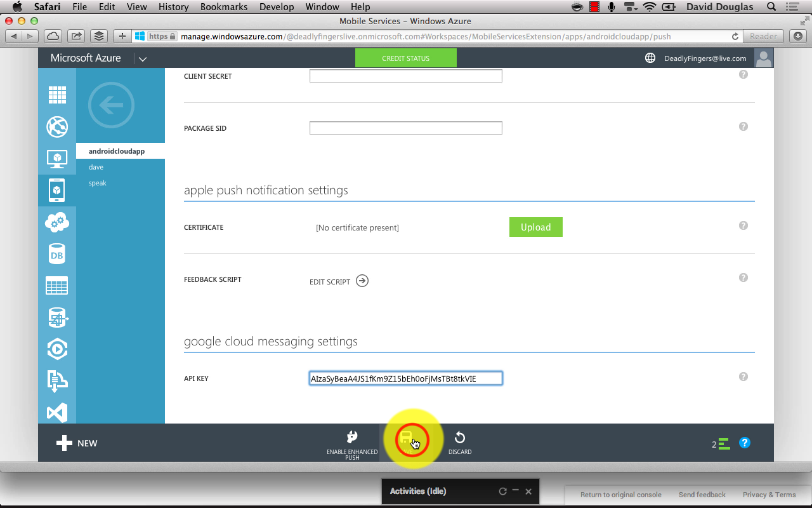Select androidcloudapp mobile service

[121, 151]
